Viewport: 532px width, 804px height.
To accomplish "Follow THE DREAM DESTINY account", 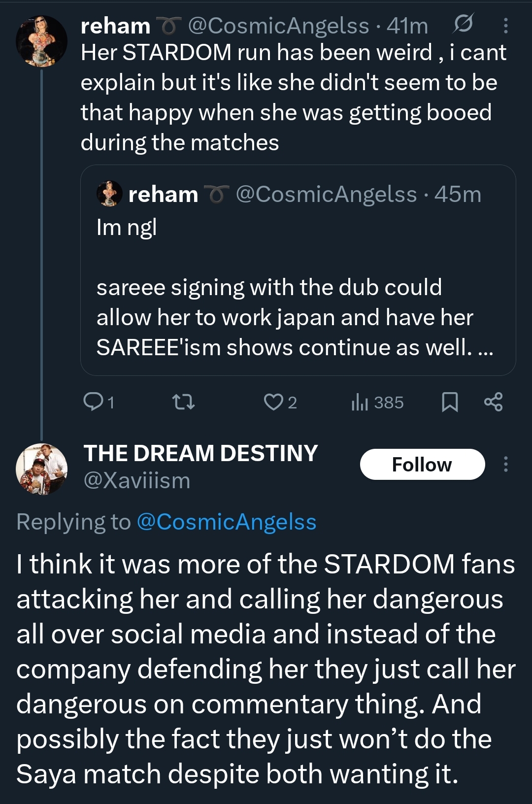I will point(422,464).
